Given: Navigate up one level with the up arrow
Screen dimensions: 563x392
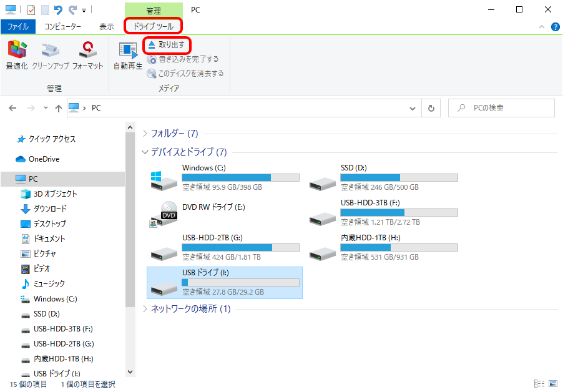Looking at the screenshot, I should 59,107.
